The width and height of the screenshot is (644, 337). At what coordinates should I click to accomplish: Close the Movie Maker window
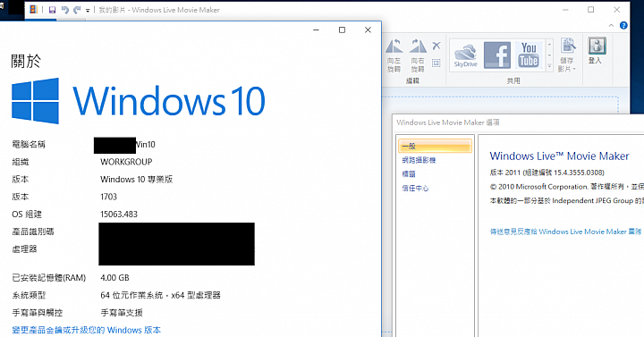click(617, 10)
